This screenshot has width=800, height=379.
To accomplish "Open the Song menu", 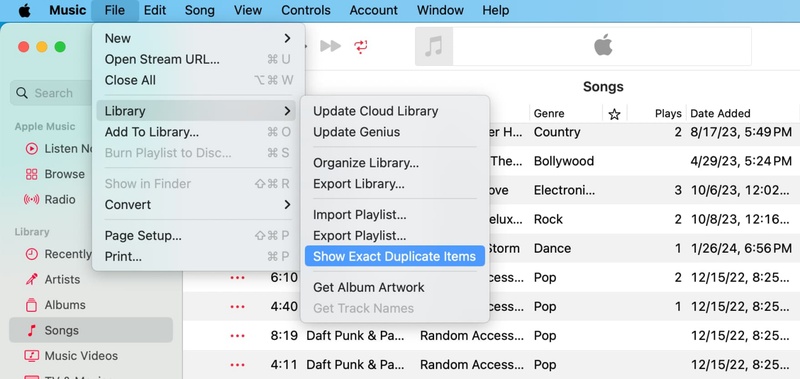I will pyautogui.click(x=199, y=10).
